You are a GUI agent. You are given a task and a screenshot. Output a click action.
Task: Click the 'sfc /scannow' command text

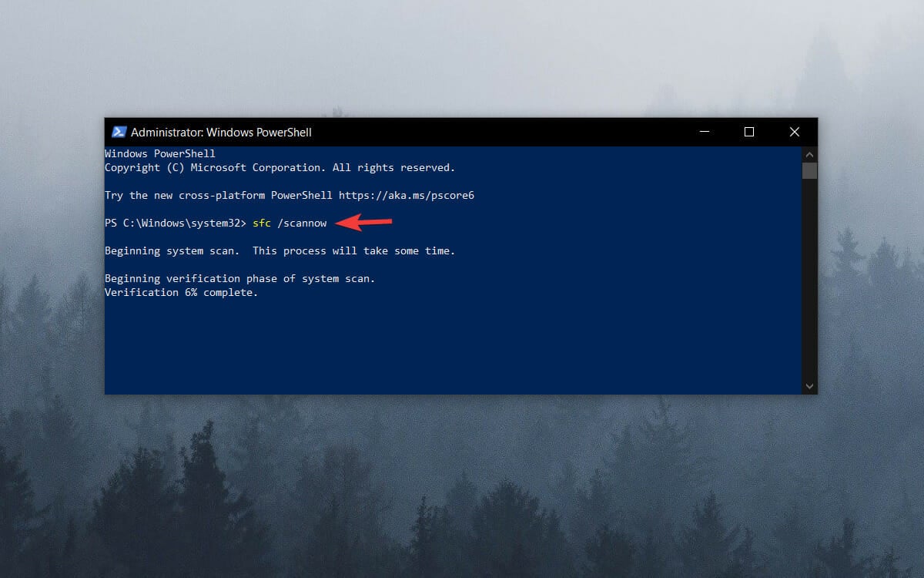coord(290,223)
